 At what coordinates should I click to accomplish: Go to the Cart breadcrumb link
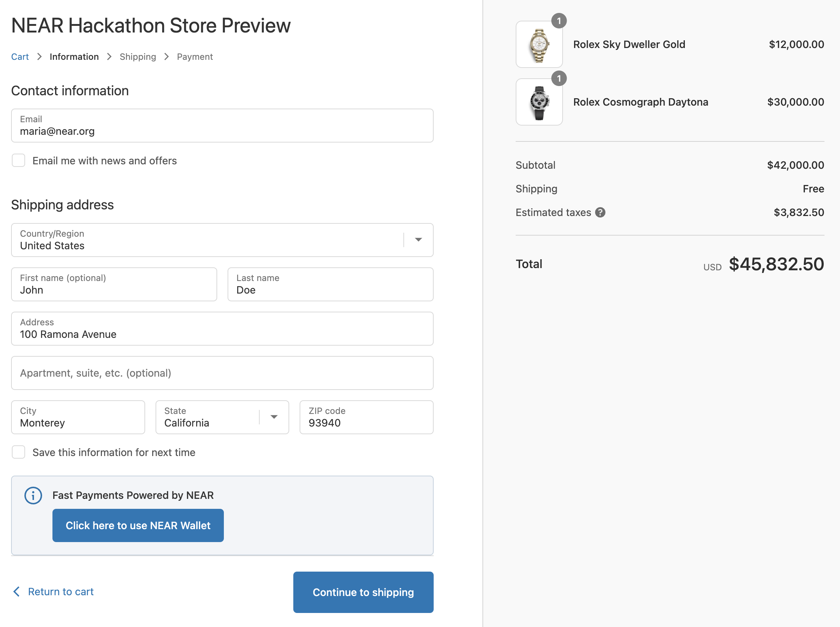[20, 57]
